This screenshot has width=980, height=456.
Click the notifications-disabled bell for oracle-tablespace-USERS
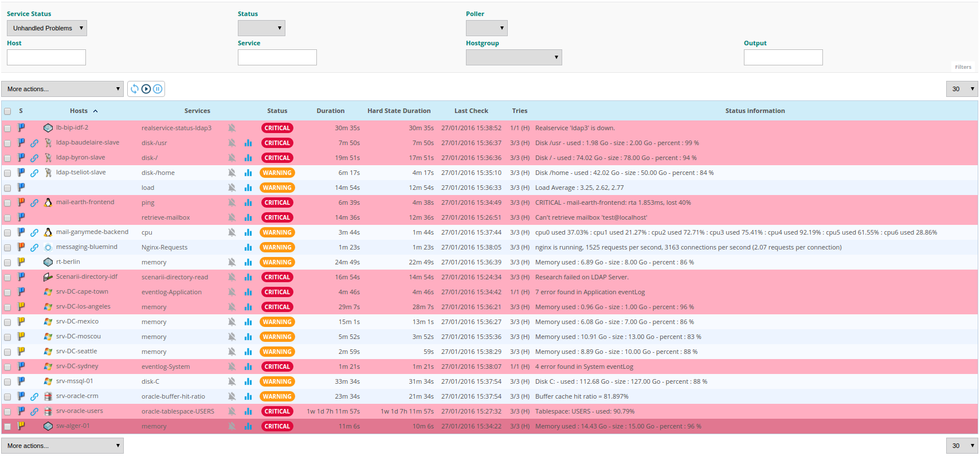[x=232, y=411]
